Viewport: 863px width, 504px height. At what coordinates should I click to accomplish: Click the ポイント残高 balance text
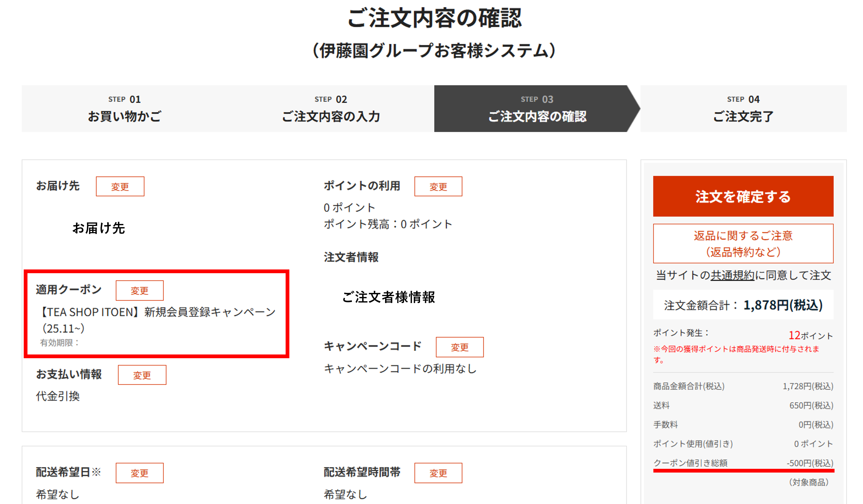[x=388, y=224]
